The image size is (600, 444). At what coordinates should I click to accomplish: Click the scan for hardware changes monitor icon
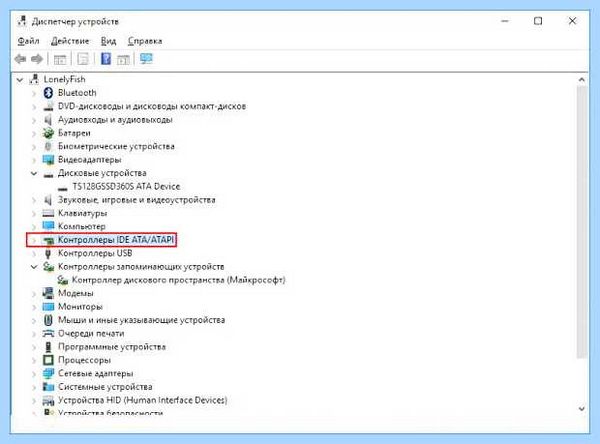point(146,59)
